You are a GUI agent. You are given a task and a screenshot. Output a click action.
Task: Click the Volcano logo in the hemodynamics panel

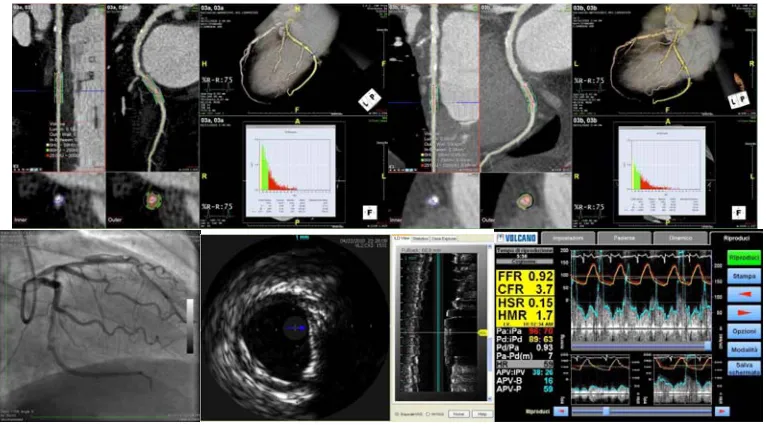coord(517,238)
